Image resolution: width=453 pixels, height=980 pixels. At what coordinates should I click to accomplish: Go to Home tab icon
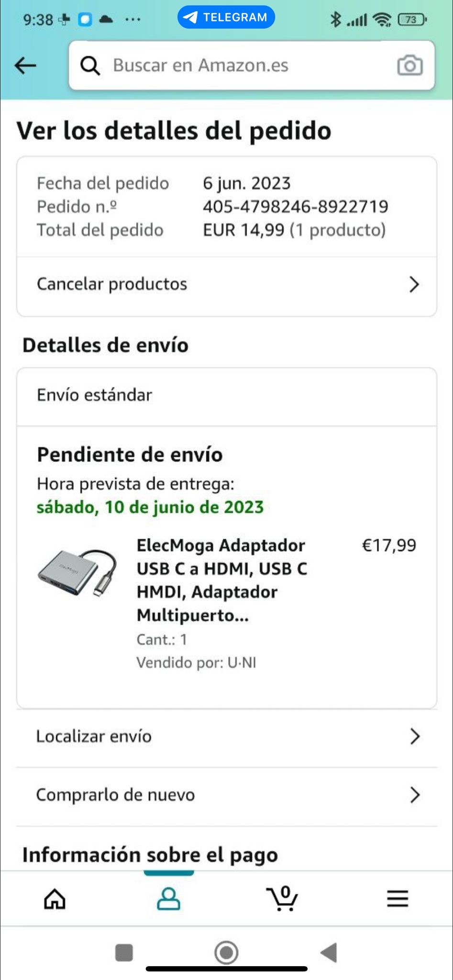click(55, 899)
